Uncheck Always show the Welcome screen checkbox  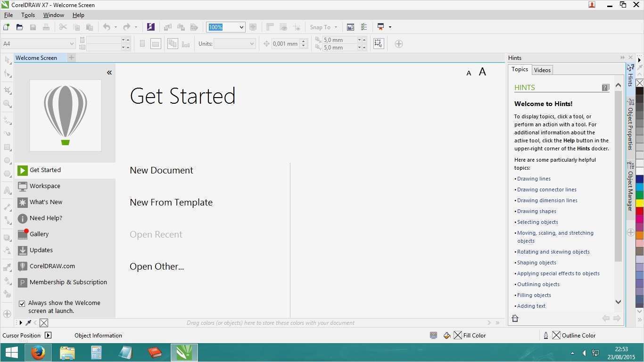pyautogui.click(x=22, y=304)
